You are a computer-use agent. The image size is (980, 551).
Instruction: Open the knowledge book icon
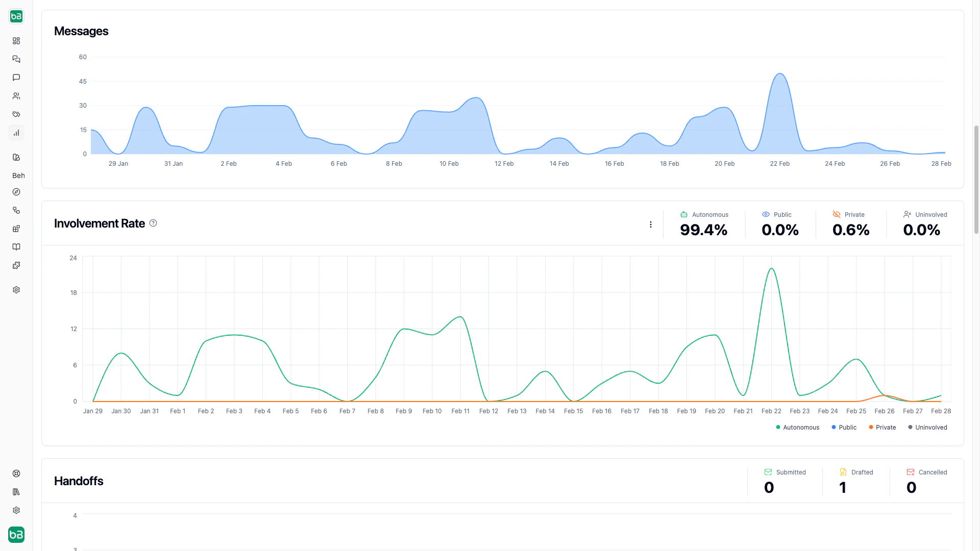[16, 247]
